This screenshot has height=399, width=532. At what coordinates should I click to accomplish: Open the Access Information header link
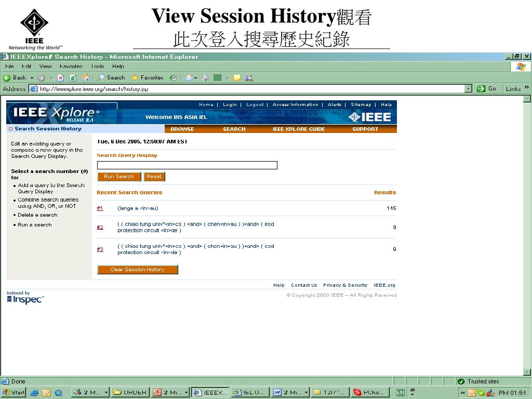pyautogui.click(x=296, y=104)
